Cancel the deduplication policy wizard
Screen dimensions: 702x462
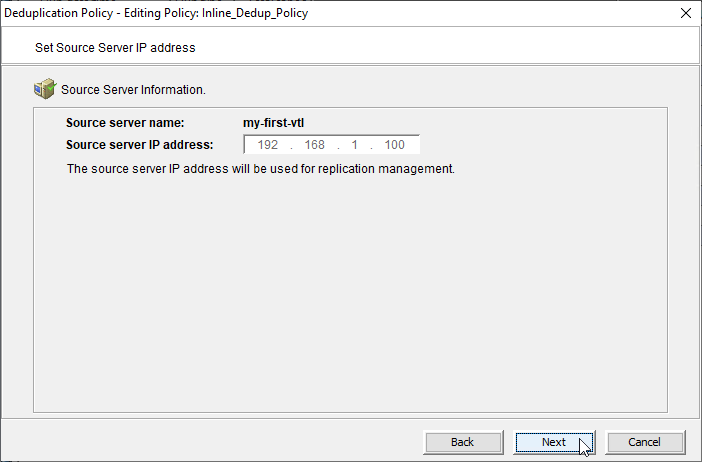[x=644, y=442]
